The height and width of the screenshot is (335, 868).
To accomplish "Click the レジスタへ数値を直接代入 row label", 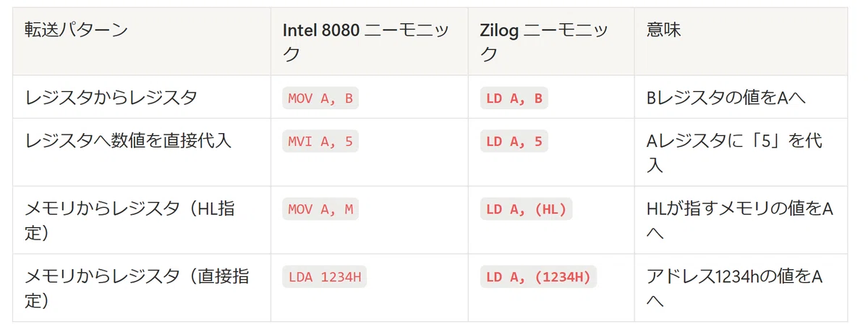I will pos(128,141).
